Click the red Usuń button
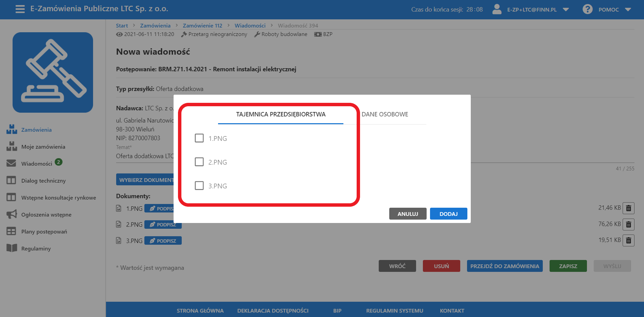This screenshot has height=317, width=644. click(442, 266)
